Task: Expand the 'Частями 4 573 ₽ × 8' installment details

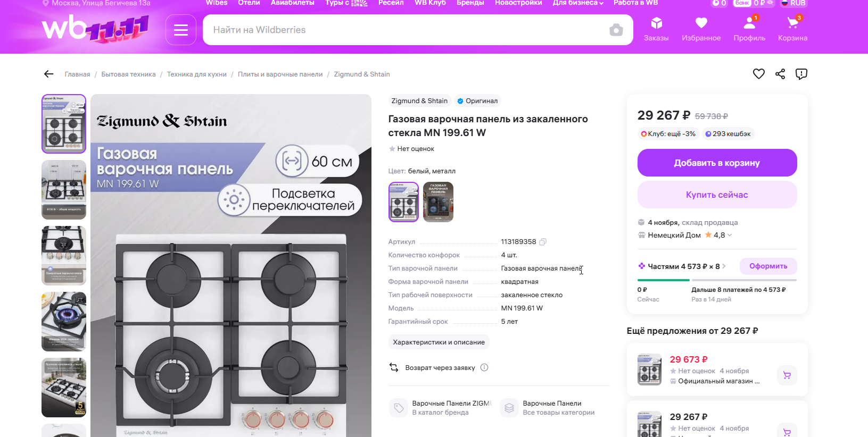Action: (682, 266)
